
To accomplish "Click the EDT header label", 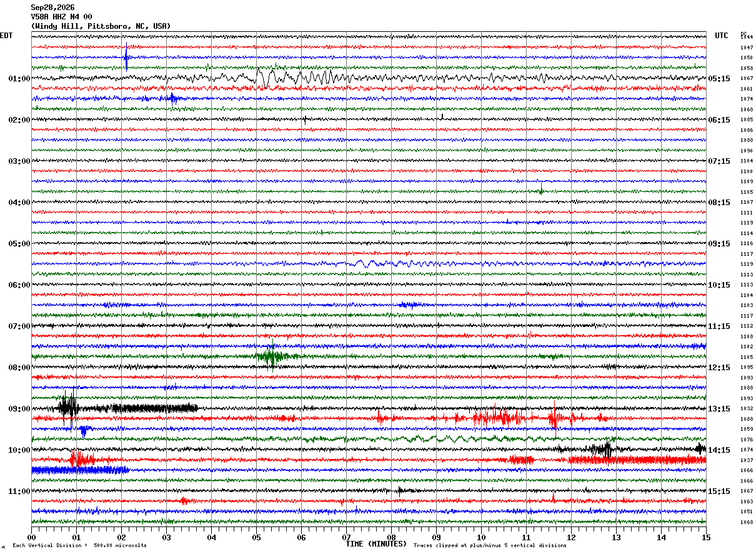I will (x=6, y=36).
